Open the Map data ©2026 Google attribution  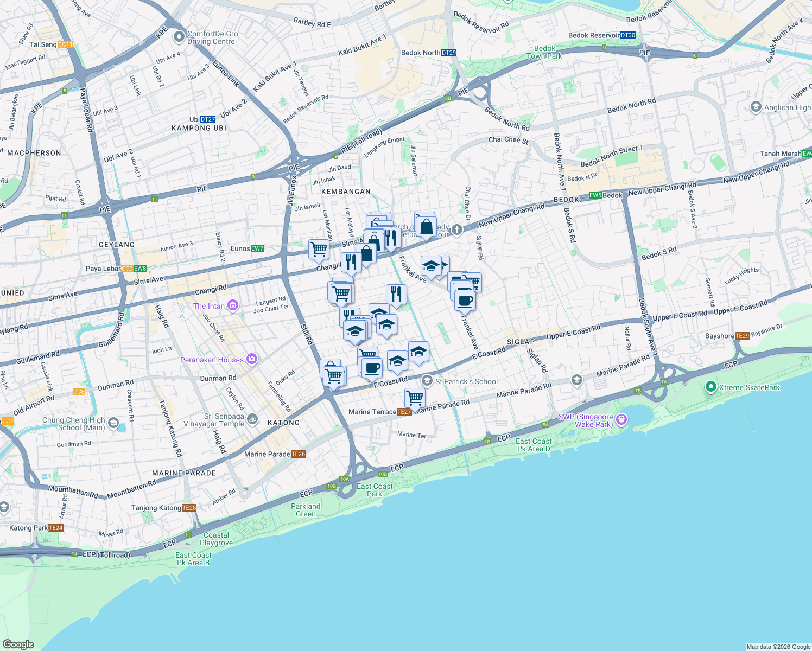[778, 647]
